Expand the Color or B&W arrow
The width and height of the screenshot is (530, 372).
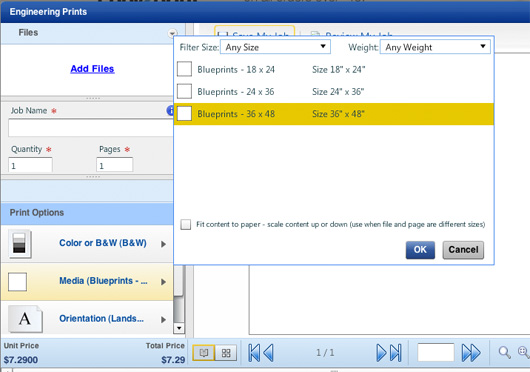[164, 244]
